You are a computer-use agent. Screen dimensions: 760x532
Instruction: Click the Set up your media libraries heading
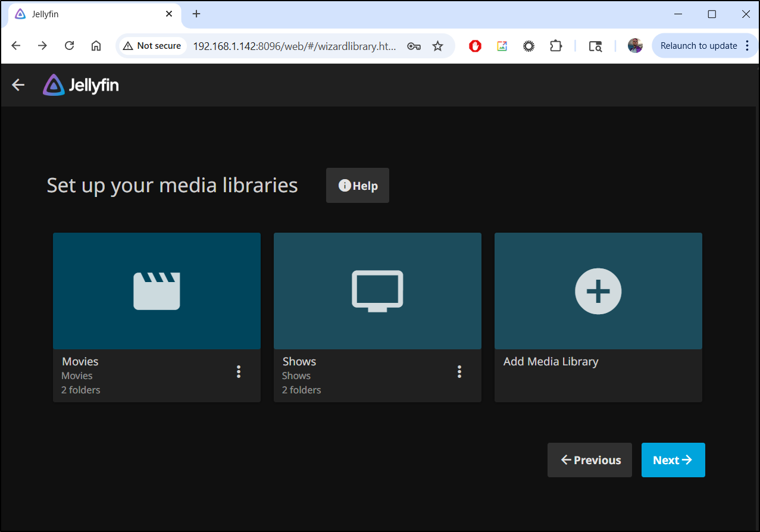[x=173, y=186]
